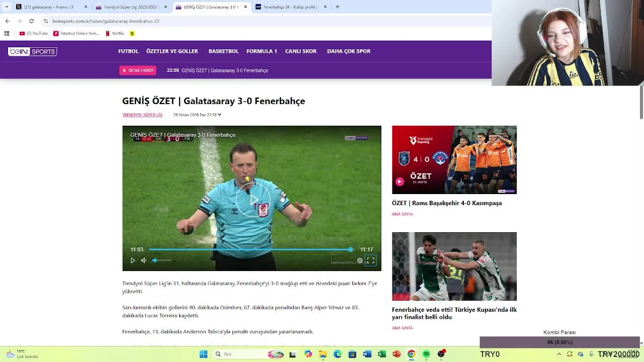Viewport: 644px width, 362px height.
Task: Click the article title GENİŞ ÖZET heading
Action: [x=214, y=101]
